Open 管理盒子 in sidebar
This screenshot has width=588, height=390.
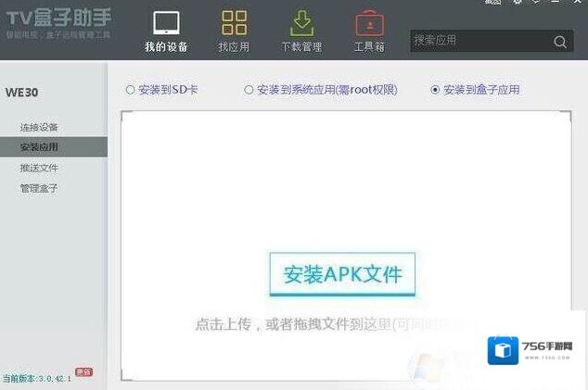(x=39, y=188)
